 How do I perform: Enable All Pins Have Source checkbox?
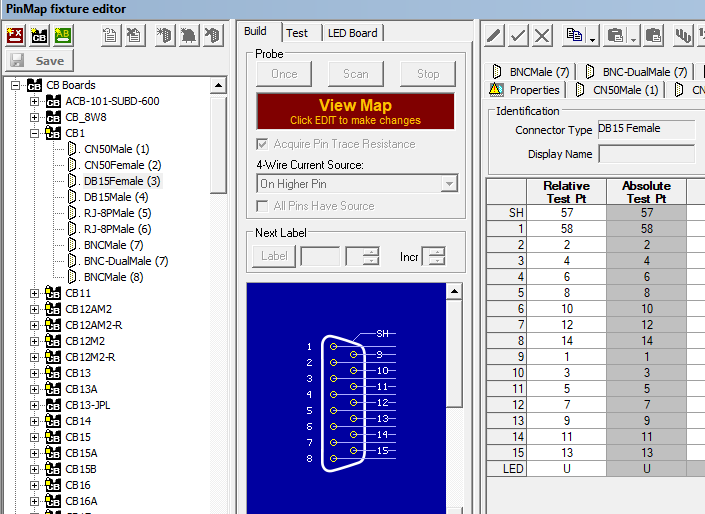[264, 206]
